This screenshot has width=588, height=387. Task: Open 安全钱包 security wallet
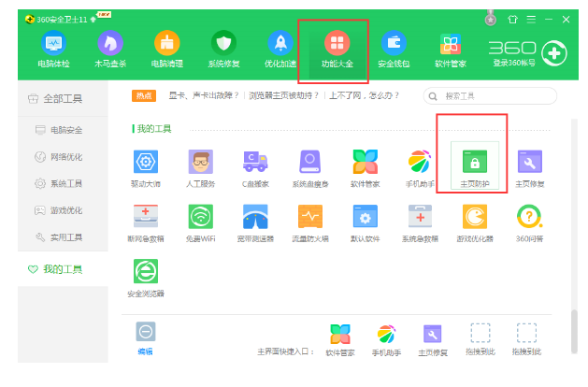(x=394, y=50)
